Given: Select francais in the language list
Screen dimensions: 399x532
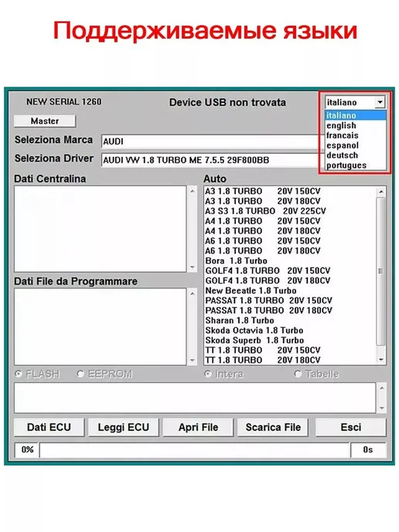Looking at the screenshot, I should point(356,135).
